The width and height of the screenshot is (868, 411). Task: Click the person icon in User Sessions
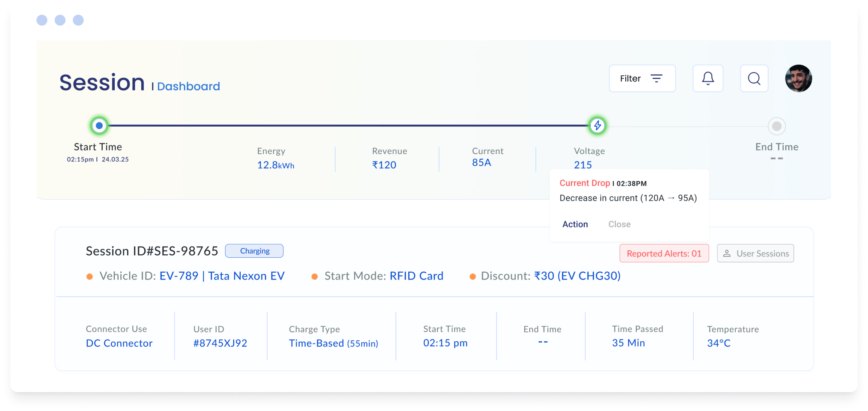coord(727,253)
